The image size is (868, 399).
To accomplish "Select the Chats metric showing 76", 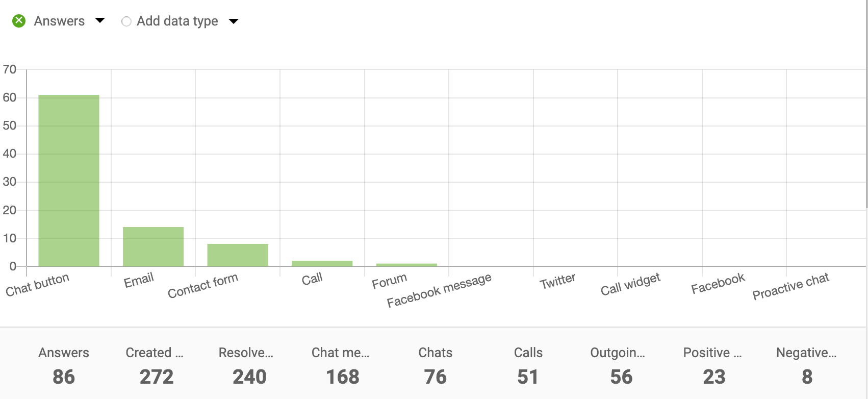I will pos(435,365).
